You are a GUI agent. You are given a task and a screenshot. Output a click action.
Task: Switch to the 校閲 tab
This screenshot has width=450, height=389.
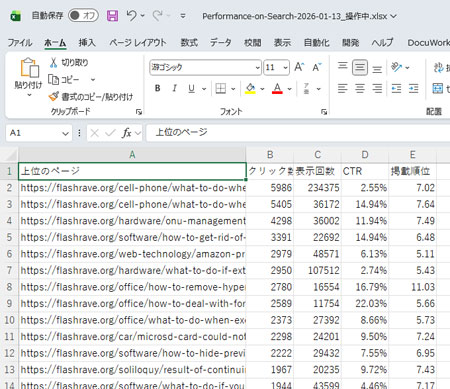[253, 43]
